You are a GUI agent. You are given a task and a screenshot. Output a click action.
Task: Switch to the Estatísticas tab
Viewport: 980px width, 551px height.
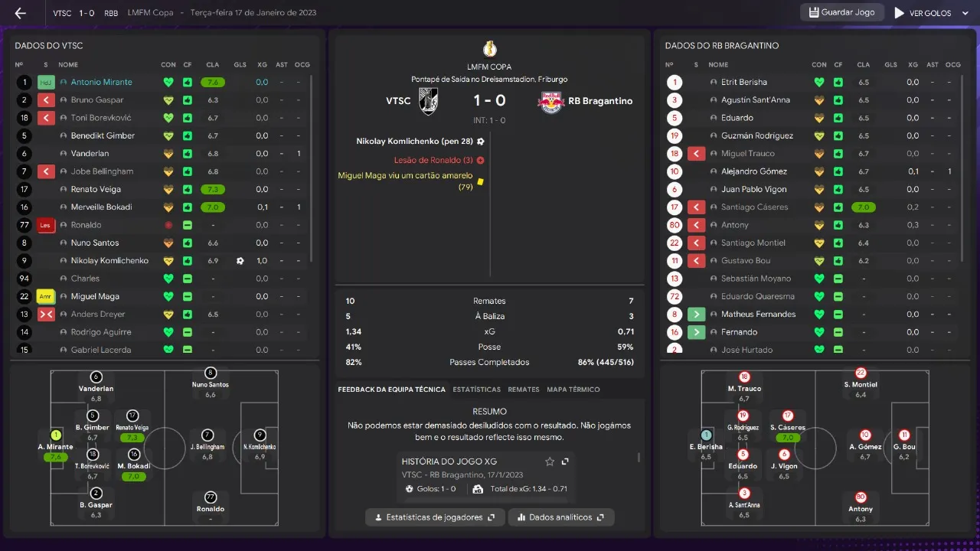[476, 390]
